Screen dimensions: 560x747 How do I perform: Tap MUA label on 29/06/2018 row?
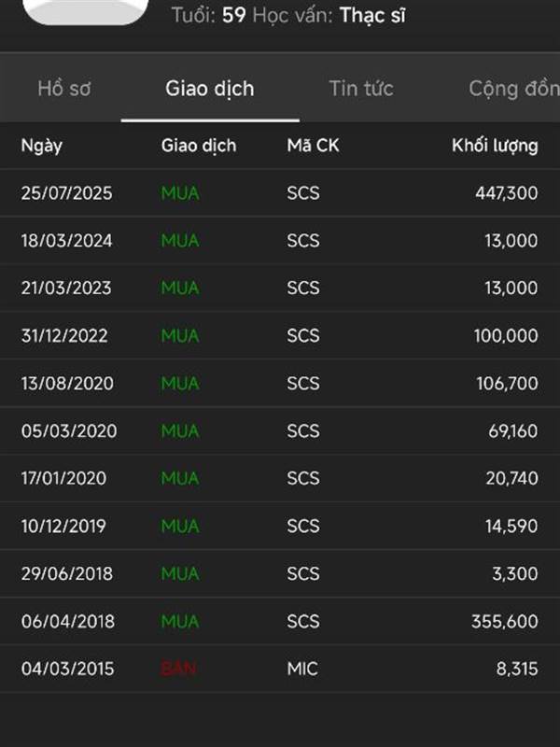(180, 573)
